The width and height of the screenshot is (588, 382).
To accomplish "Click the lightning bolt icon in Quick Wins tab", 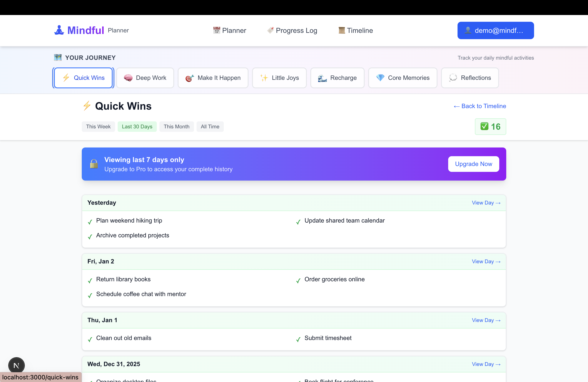I will click(66, 78).
